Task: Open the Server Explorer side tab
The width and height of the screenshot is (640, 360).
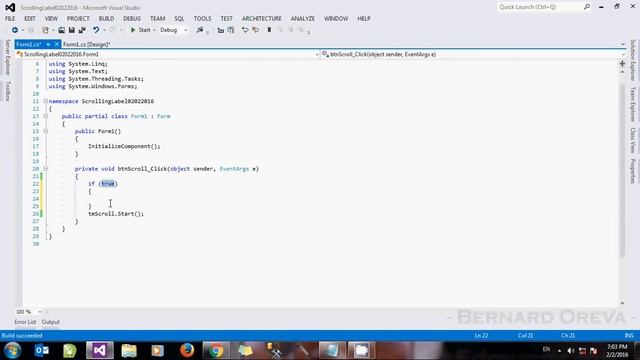Action: click(x=7, y=58)
